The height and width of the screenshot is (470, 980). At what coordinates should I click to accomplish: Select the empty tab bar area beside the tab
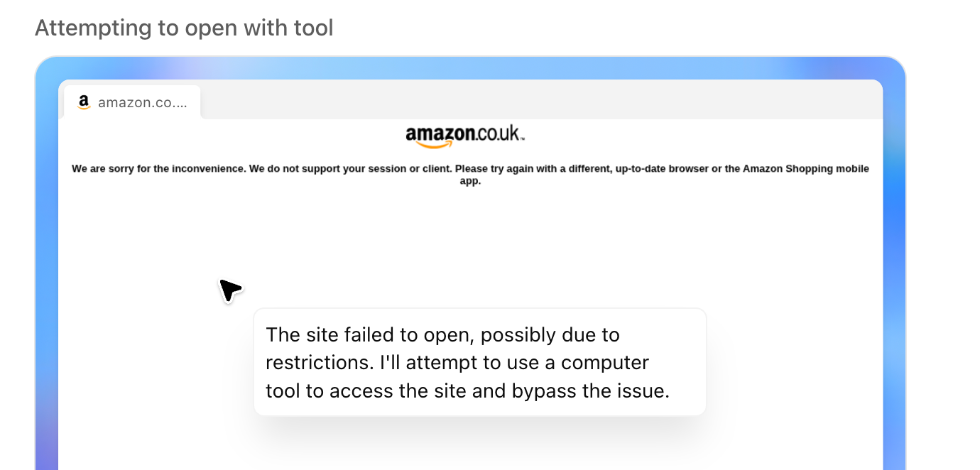tap(497, 99)
